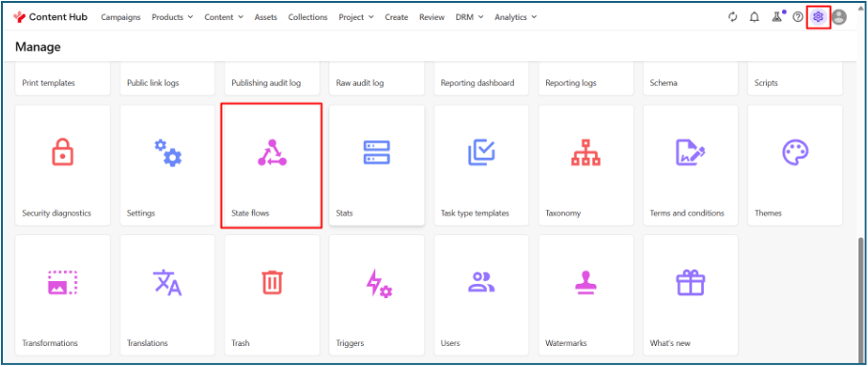Open the Triggers lightning icon
Viewport: 868px width, 367px height.
[379, 283]
